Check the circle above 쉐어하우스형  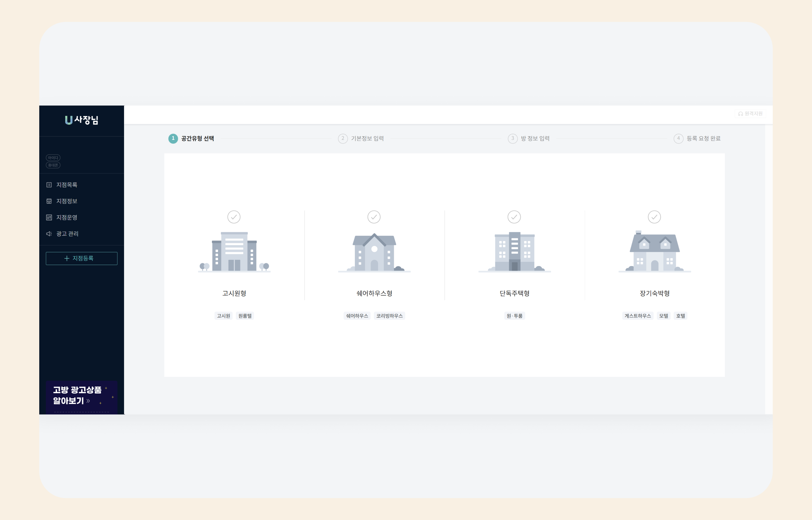pyautogui.click(x=374, y=217)
